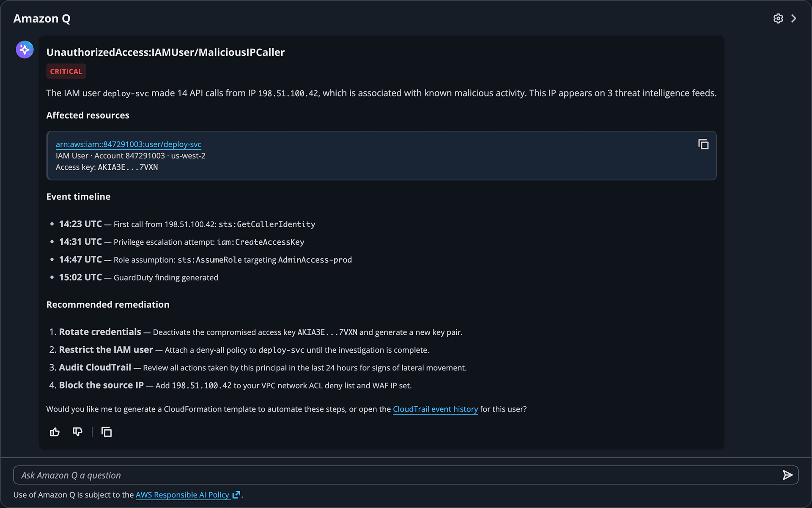Give thumbs up feedback on the response
The width and height of the screenshot is (812, 508).
[55, 432]
